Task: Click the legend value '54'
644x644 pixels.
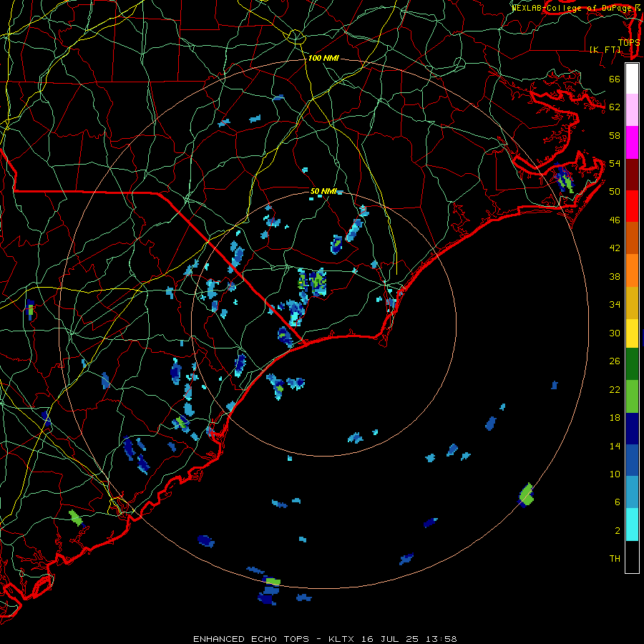Action: [x=615, y=163]
